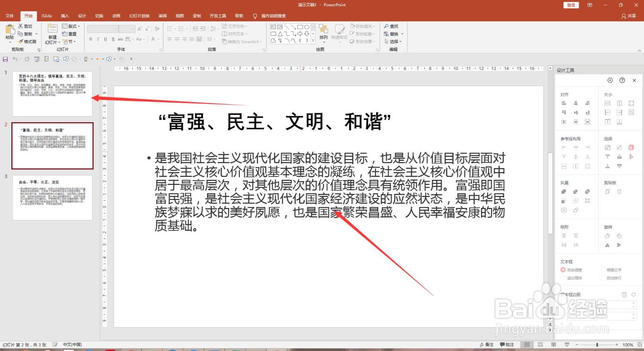
Task: Click Normal view icon in status bar
Action: coord(527,345)
